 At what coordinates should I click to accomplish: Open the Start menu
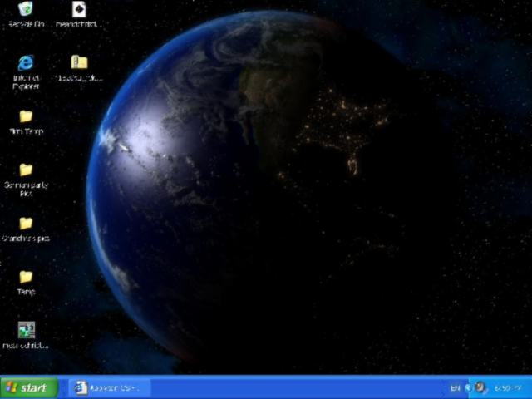pyautogui.click(x=29, y=387)
